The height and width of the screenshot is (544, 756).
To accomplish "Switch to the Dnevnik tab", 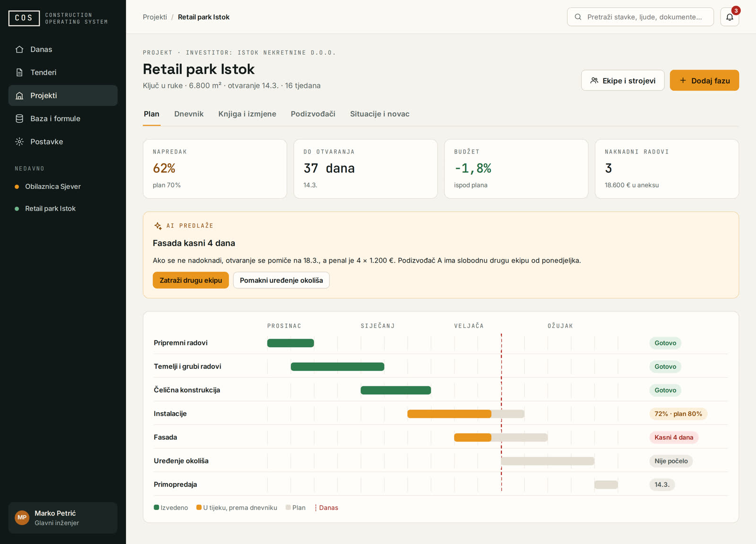I will pyautogui.click(x=189, y=114).
